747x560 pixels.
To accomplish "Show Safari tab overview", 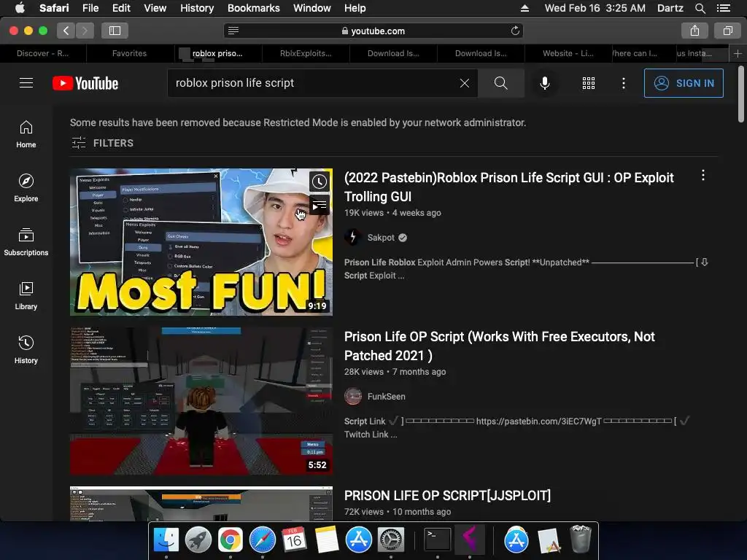I will point(727,31).
